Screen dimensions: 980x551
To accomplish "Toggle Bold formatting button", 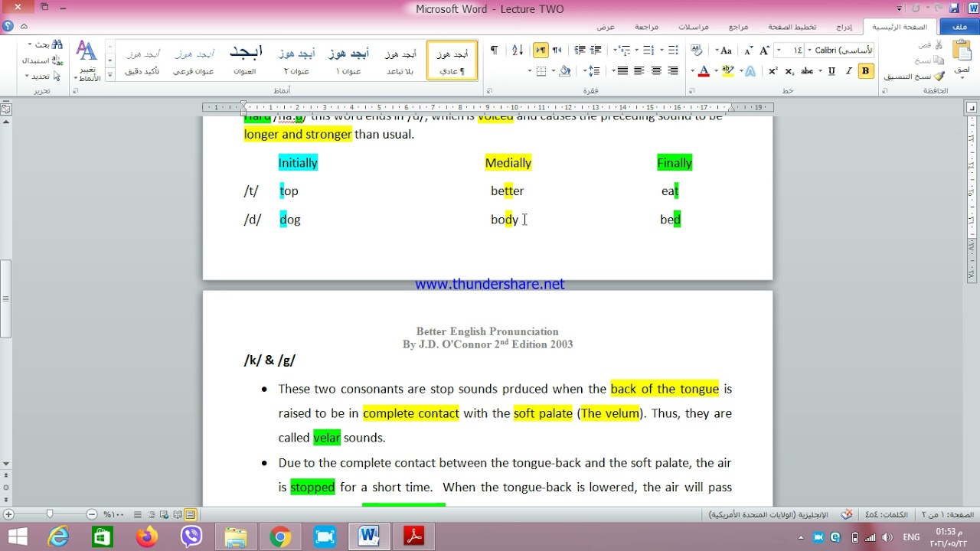I will [865, 71].
